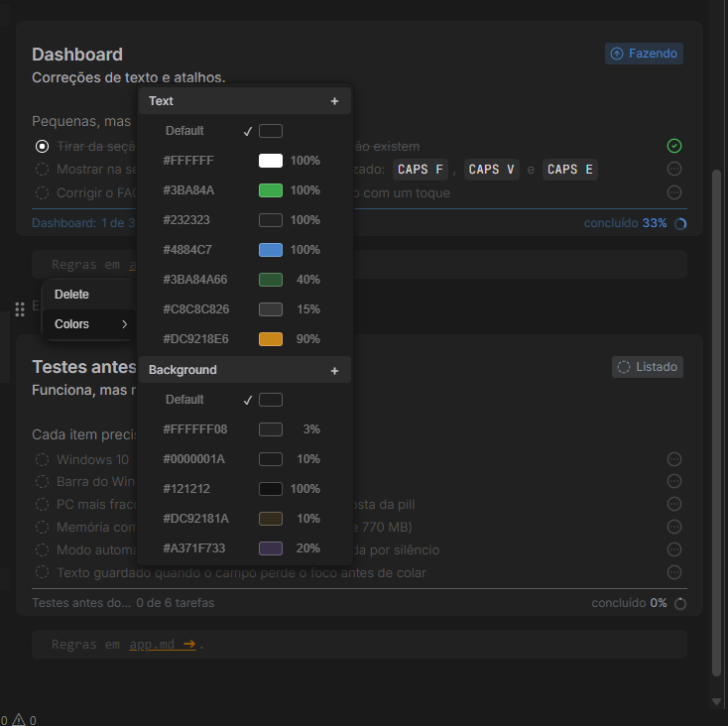Add a new Background color with plus
This screenshot has width=728, height=726.
(x=334, y=370)
